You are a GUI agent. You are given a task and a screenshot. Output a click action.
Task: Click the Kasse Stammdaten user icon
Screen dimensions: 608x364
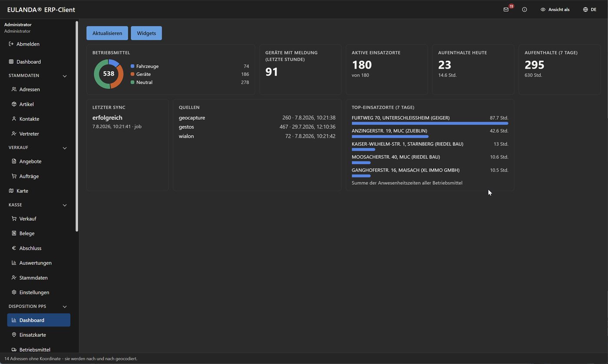14,278
